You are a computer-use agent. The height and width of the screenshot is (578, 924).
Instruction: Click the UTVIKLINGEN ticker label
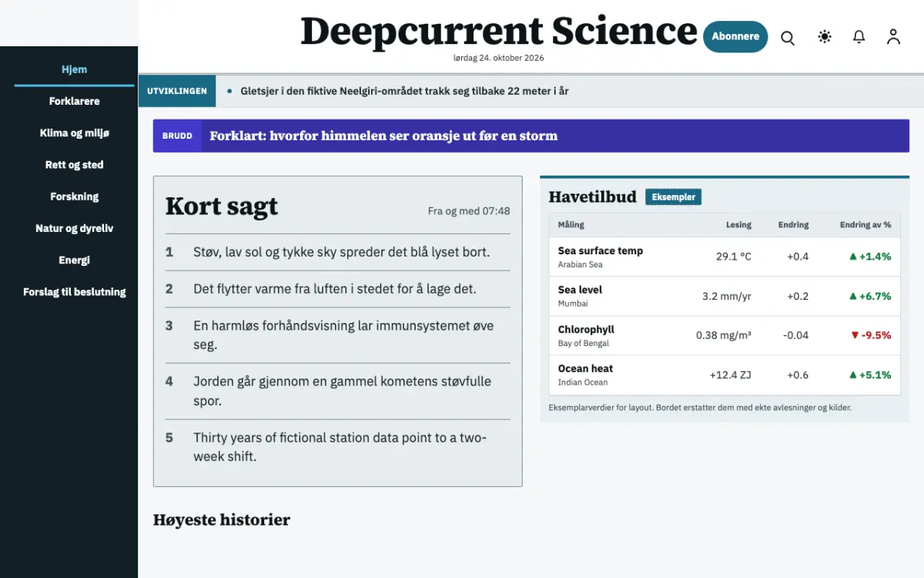click(x=177, y=91)
